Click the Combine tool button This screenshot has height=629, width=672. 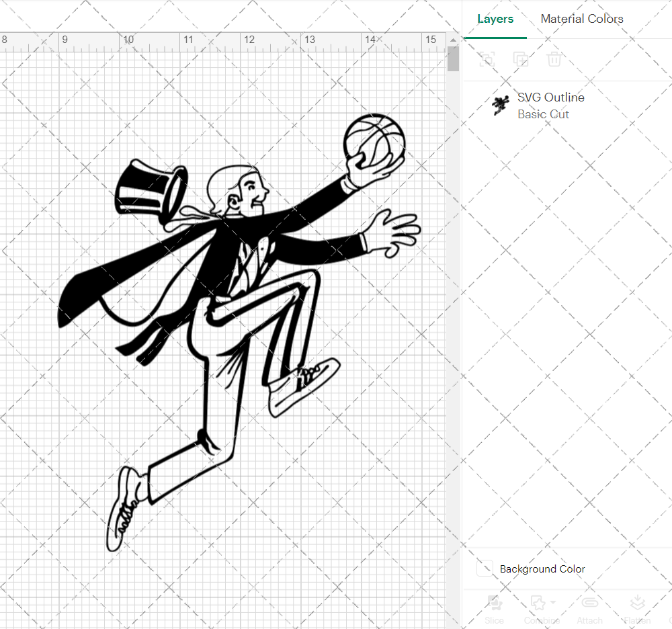click(x=542, y=610)
